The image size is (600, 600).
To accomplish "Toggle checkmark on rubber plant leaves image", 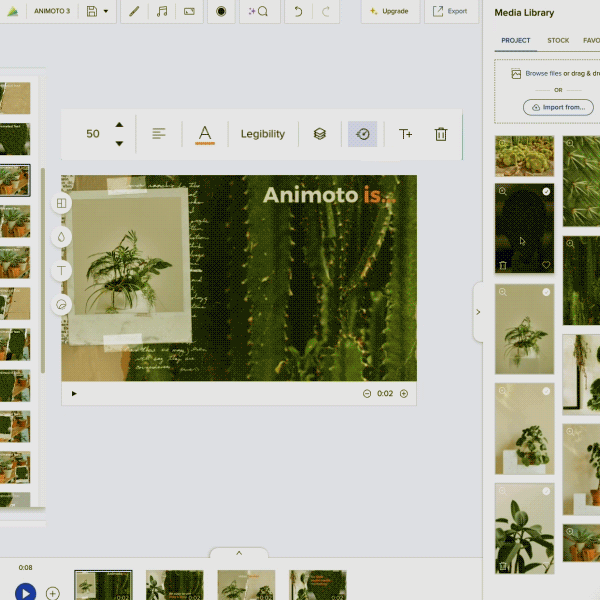I will [x=546, y=491].
